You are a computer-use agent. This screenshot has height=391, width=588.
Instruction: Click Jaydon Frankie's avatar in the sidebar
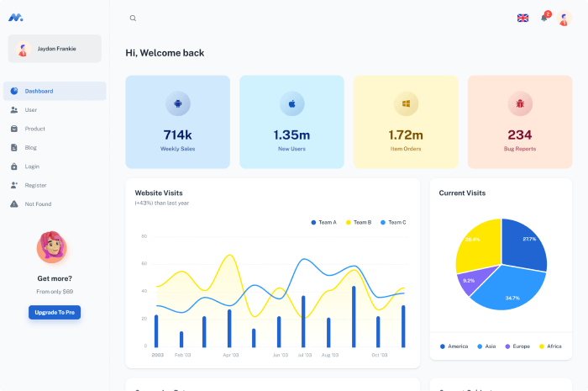pyautogui.click(x=24, y=49)
